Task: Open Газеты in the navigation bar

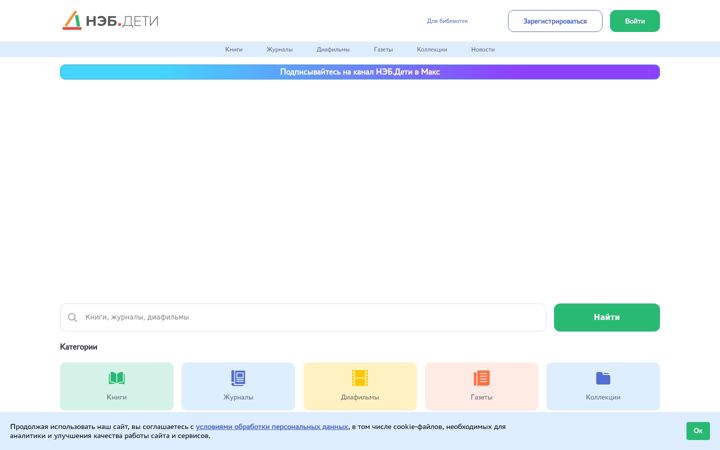Action: point(383,49)
